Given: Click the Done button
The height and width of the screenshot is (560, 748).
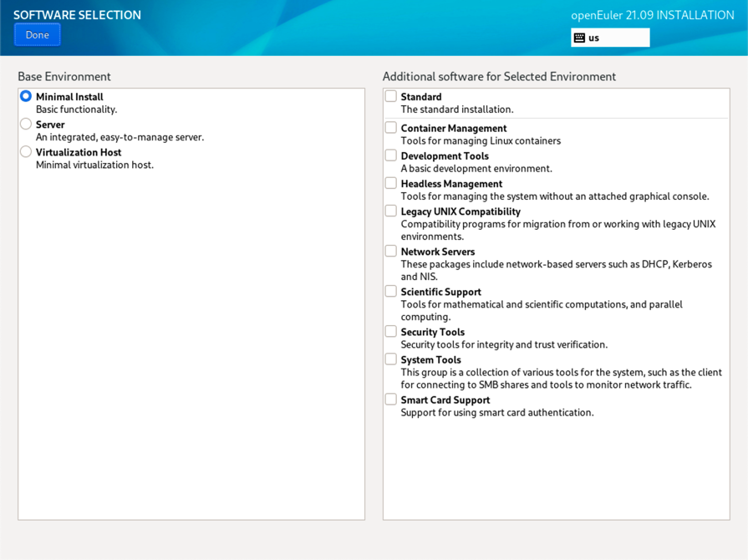Looking at the screenshot, I should pos(37,35).
